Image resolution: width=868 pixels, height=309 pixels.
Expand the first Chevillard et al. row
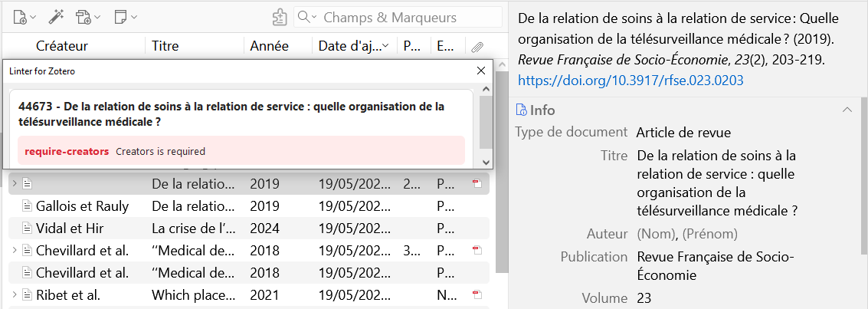(x=15, y=250)
